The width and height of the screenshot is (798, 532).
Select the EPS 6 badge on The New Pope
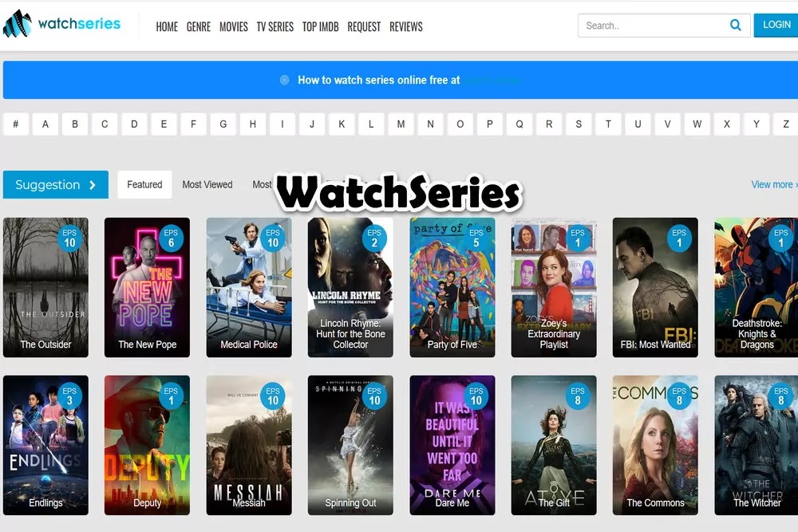tap(171, 238)
